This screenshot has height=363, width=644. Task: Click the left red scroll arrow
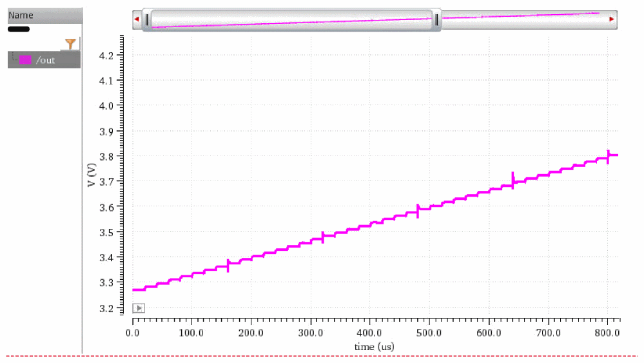pos(137,19)
